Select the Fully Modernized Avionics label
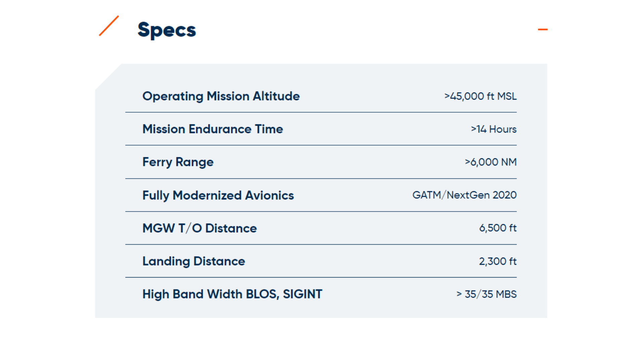The image size is (644, 362). tap(218, 195)
